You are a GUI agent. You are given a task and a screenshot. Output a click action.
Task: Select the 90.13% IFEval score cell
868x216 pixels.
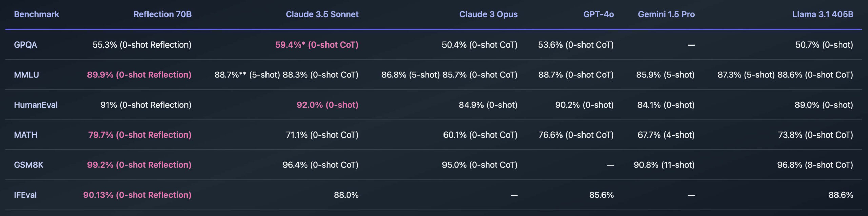click(x=137, y=195)
